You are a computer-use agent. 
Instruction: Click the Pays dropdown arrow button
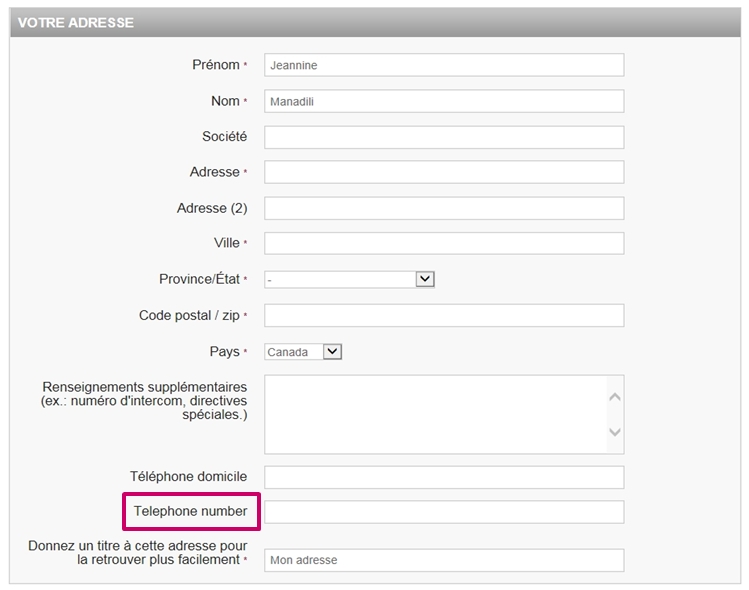point(332,352)
